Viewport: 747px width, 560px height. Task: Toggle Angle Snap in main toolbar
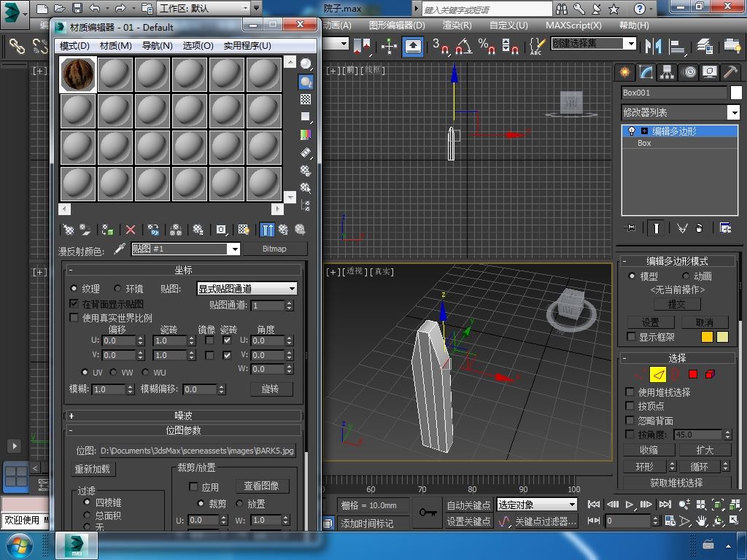(464, 46)
